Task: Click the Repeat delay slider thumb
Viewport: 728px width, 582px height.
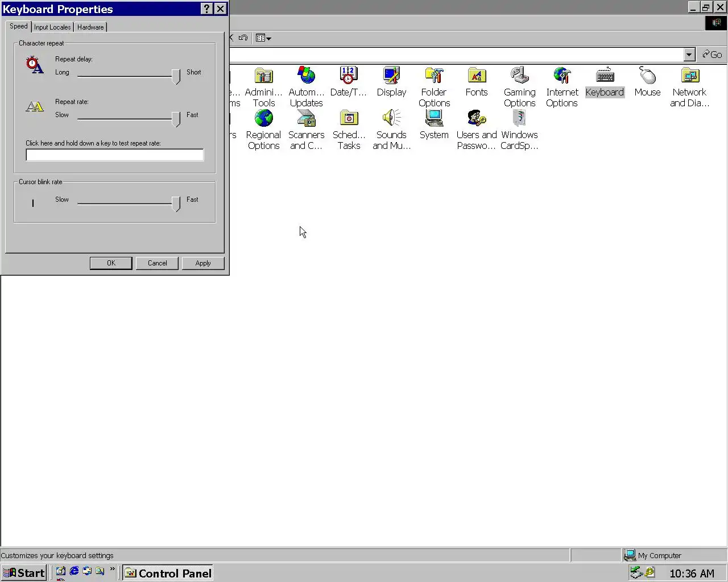Action: (176, 77)
